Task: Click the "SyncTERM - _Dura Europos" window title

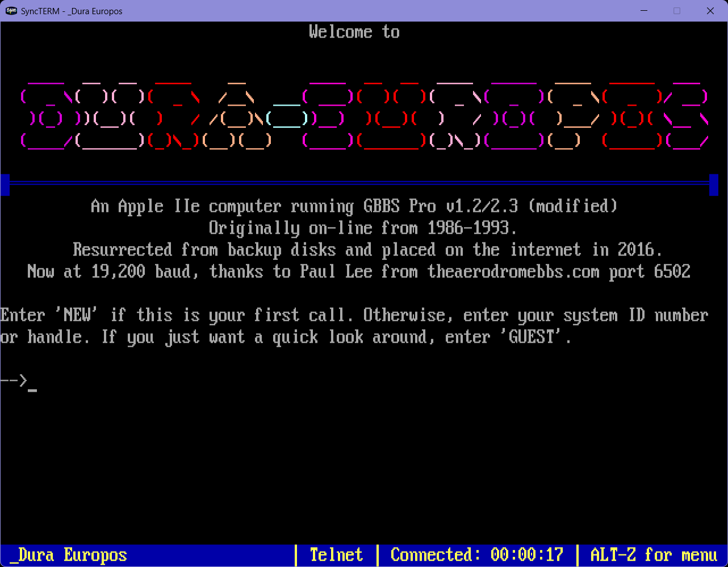Action: [72, 11]
